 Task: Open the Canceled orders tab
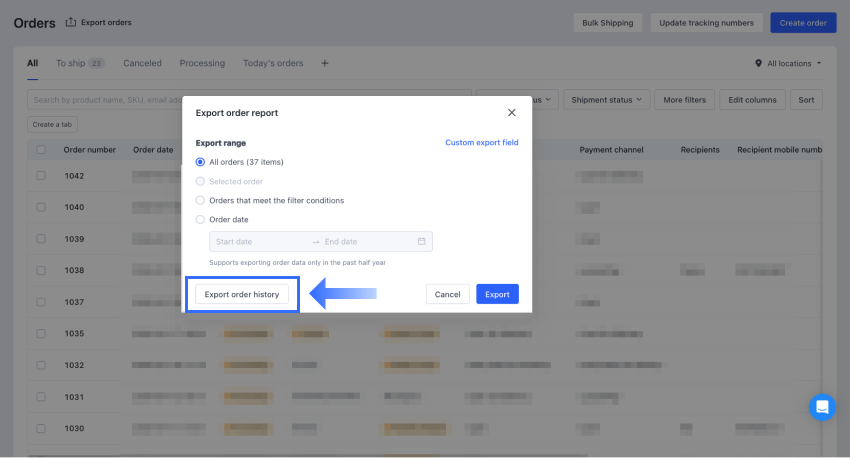click(142, 63)
